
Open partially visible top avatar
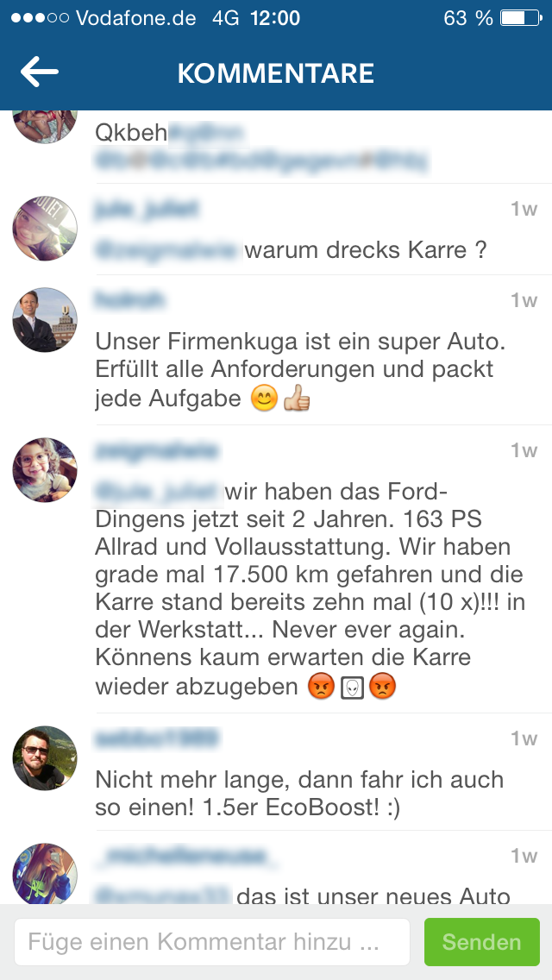[45, 127]
